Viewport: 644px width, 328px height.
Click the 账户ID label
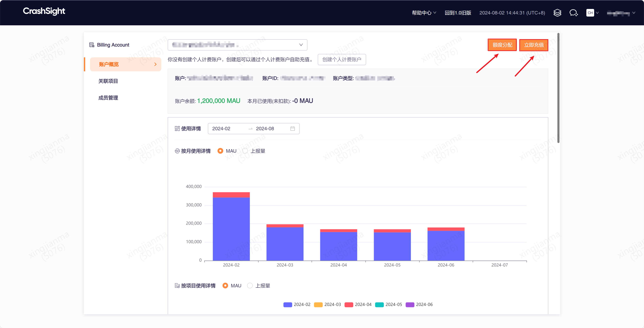(270, 78)
